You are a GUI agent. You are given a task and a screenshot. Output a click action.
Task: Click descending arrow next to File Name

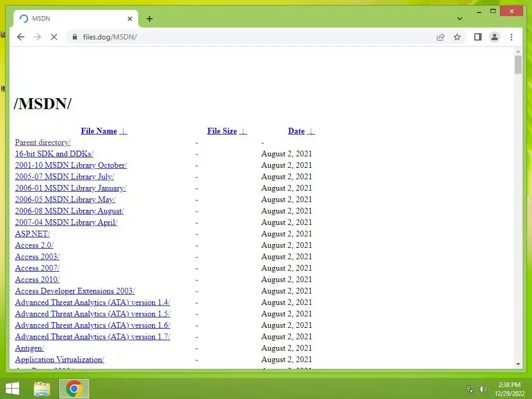coord(124,131)
